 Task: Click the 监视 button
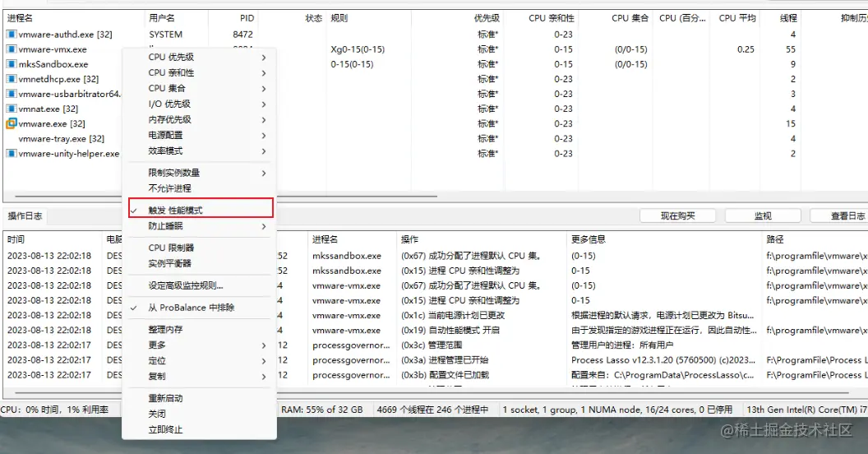click(763, 216)
